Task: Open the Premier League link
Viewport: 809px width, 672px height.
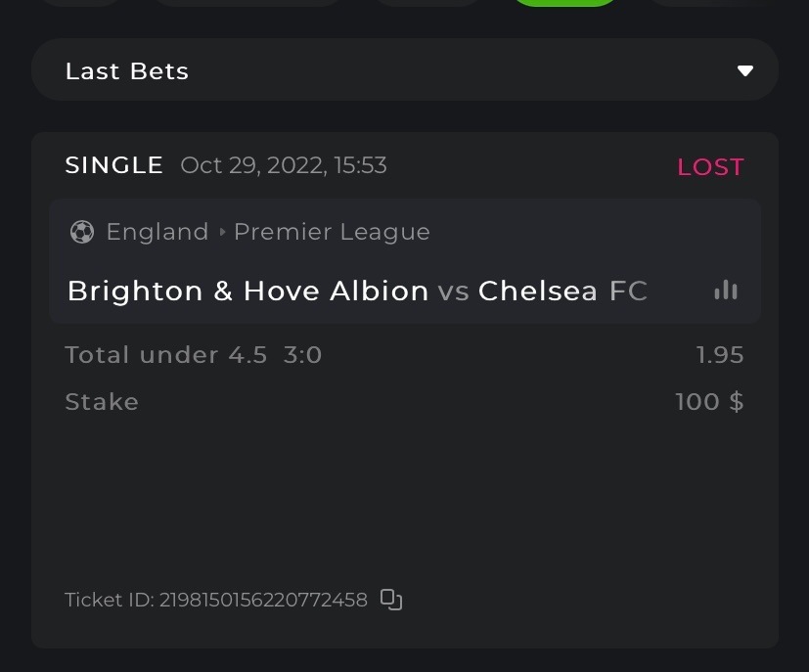Action: [x=332, y=232]
